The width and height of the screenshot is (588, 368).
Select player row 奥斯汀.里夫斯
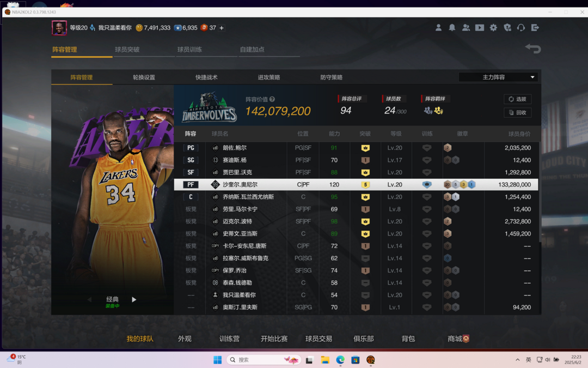coord(356,307)
